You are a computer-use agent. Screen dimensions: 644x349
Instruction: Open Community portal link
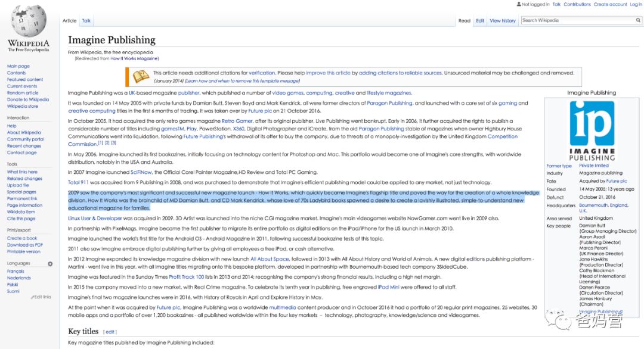pyautogui.click(x=26, y=139)
